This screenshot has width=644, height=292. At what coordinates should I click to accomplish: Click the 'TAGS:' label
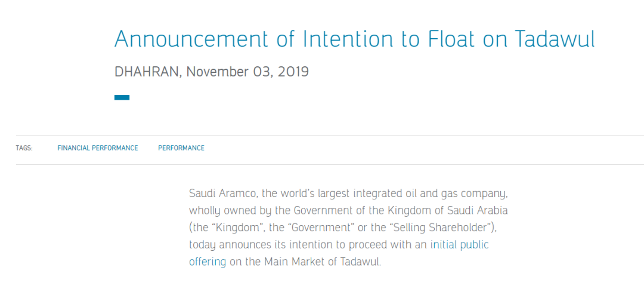(24, 148)
